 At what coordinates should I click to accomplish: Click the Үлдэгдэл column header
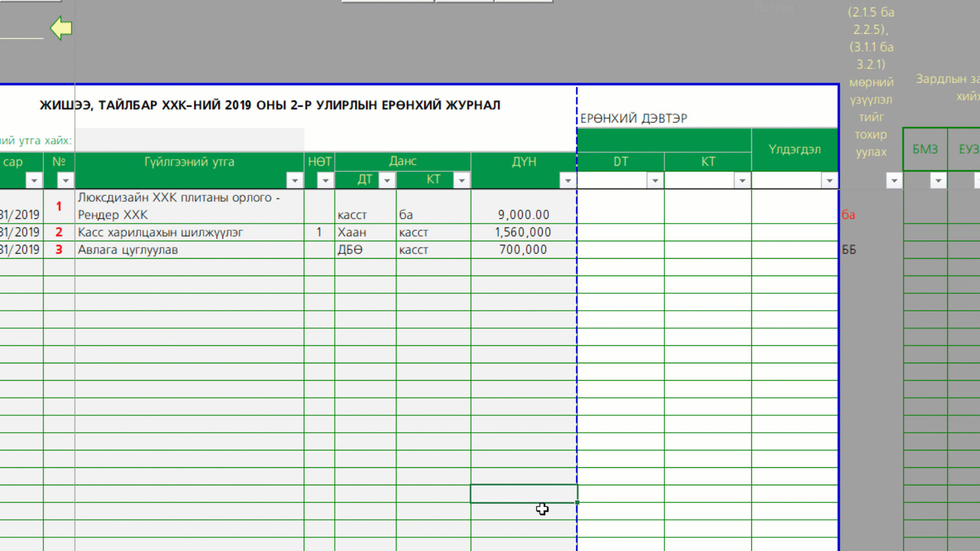[x=794, y=149]
